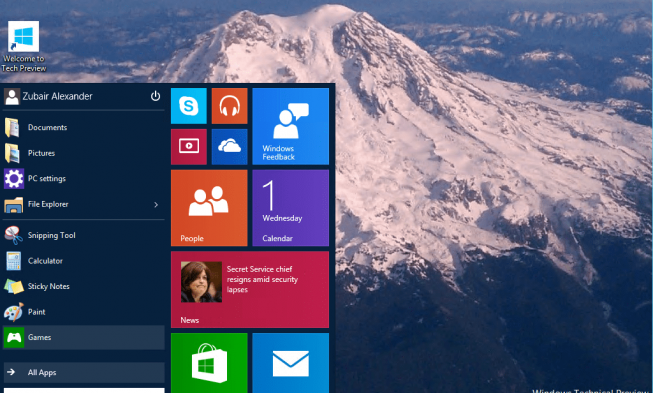This screenshot has width=653, height=393.
Task: Open the Skype tile
Action: [x=189, y=106]
